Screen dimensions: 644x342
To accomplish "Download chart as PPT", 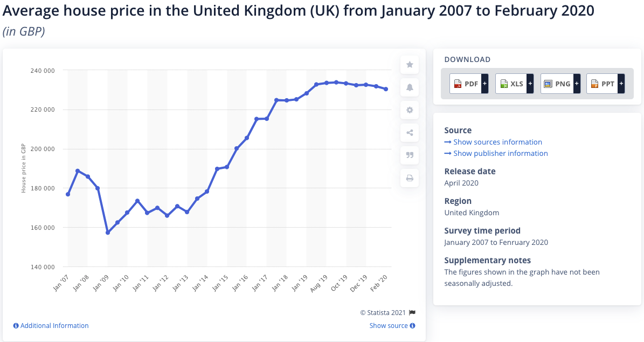I will [x=602, y=84].
